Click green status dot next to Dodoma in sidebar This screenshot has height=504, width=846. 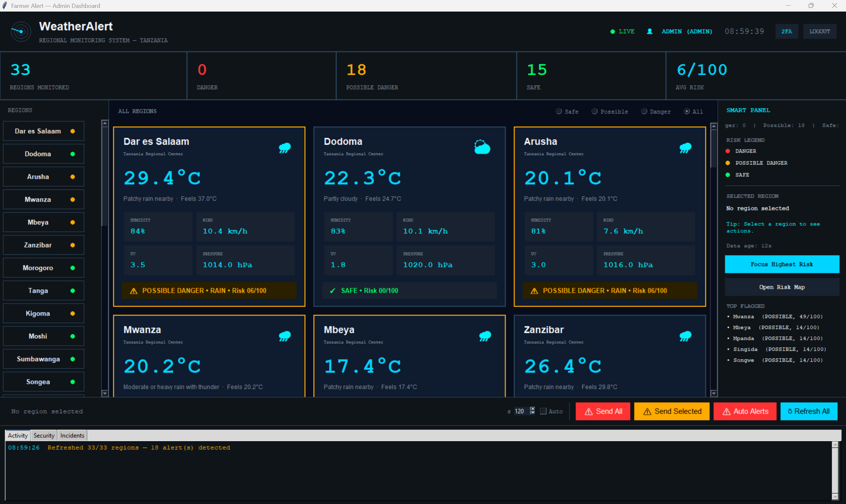coord(72,154)
